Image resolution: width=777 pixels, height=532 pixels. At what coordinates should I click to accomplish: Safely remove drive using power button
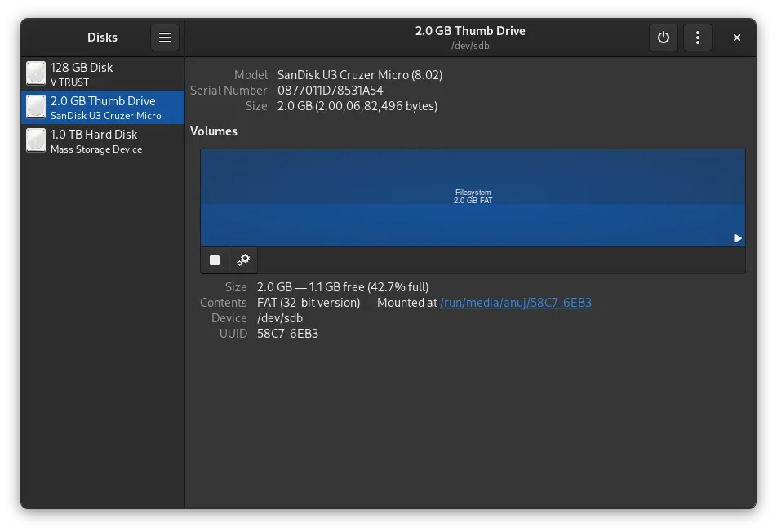[x=663, y=38]
